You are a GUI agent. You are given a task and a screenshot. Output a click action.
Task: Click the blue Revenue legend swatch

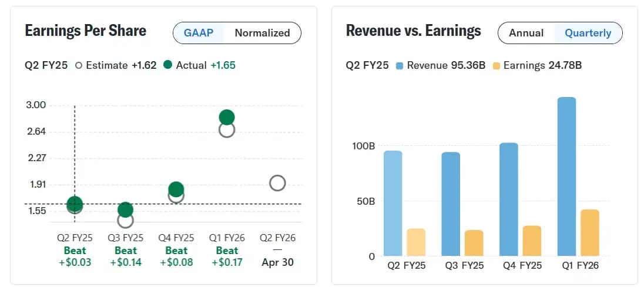400,65
